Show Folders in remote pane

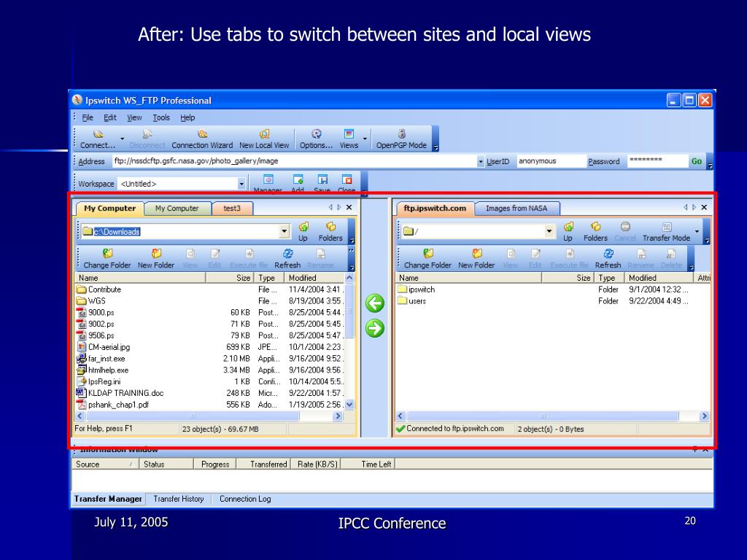(595, 232)
